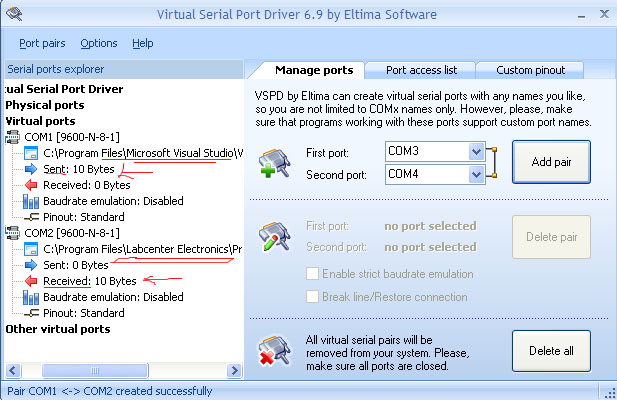The image size is (617, 400).
Task: Select the Other virtual ports tree node
Action: (x=58, y=329)
